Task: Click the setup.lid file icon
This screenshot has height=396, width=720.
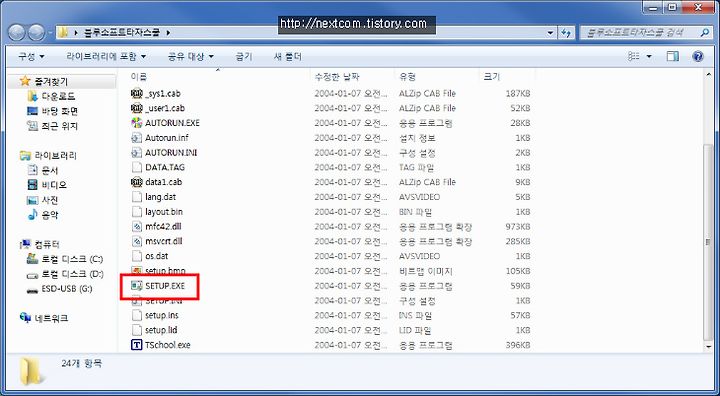Action: pyautogui.click(x=136, y=330)
